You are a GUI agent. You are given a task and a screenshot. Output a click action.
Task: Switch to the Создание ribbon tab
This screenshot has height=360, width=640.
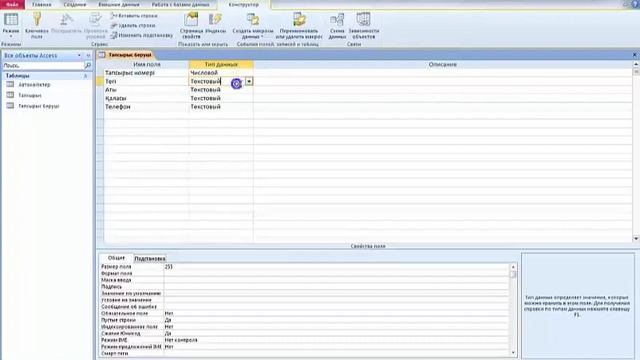coord(75,4)
